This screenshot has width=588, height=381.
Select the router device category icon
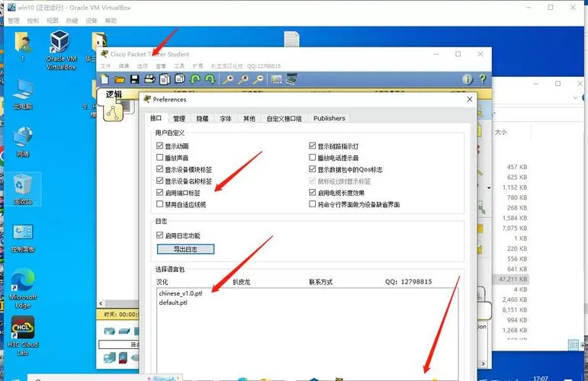(109, 331)
